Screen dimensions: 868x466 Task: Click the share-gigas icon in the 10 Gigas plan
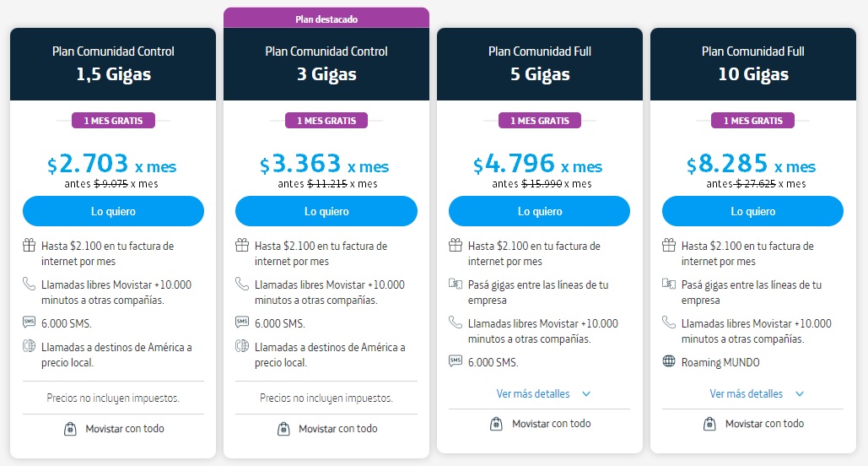pyautogui.click(x=669, y=284)
